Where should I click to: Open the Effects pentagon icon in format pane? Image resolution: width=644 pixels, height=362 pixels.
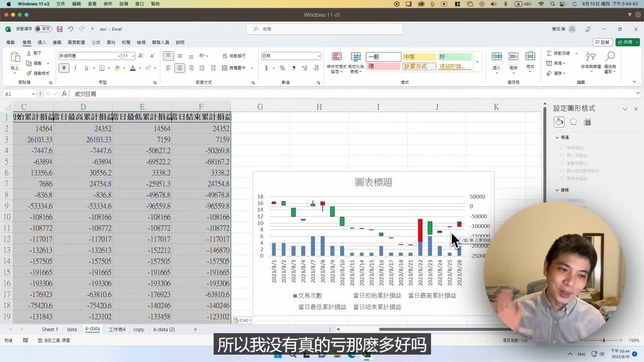coord(573,122)
